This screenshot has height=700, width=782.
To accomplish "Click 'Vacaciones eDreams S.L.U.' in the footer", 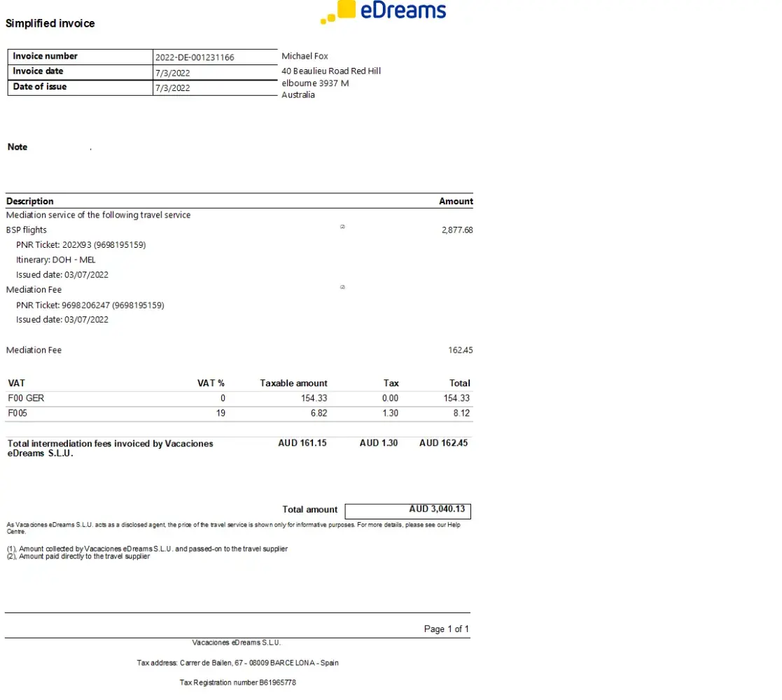I will pos(237,643).
